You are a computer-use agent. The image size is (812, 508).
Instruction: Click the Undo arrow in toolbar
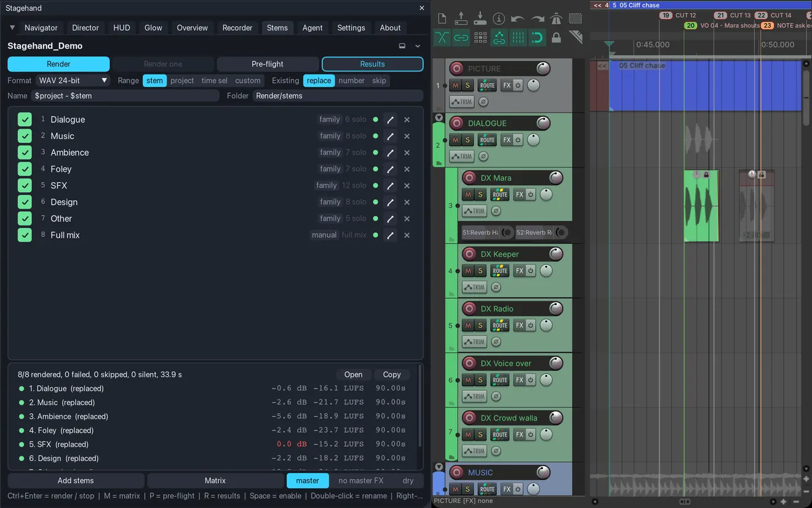518,18
